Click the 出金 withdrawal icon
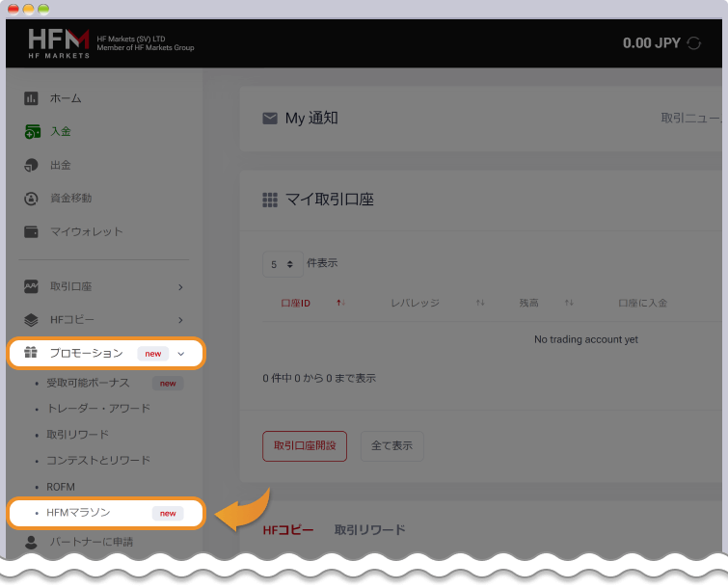728x588 pixels. point(31,165)
